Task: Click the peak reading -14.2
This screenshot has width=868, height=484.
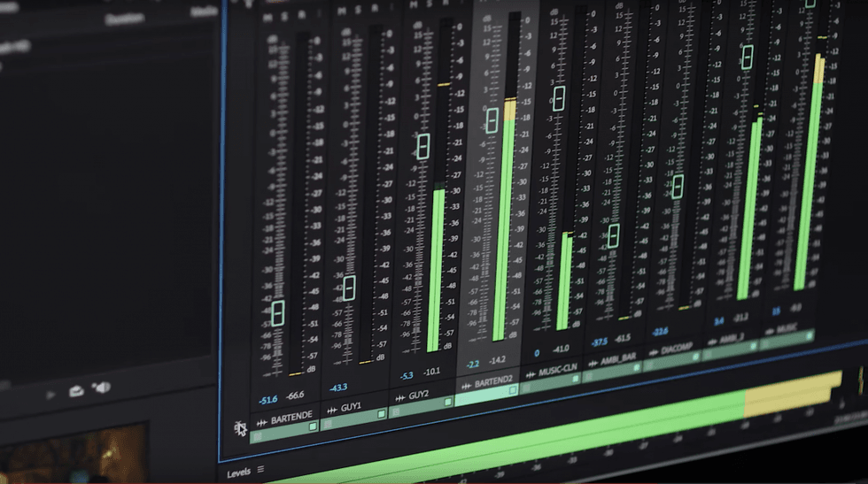Action: click(497, 359)
